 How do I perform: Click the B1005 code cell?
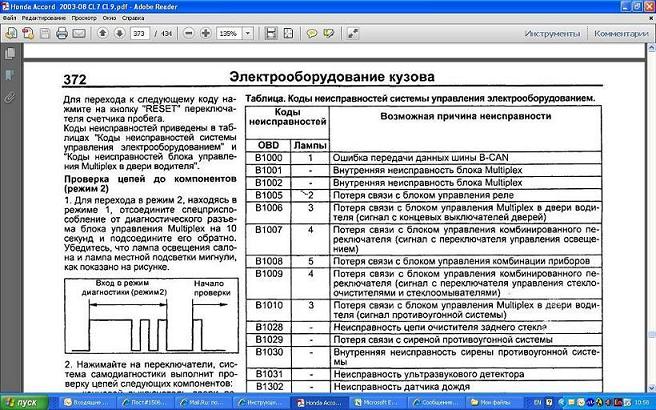tap(269, 195)
